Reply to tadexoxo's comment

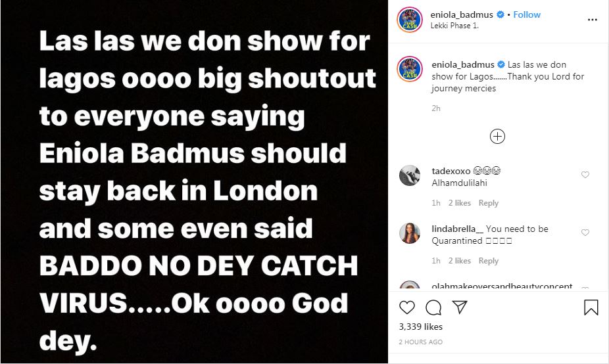[488, 203]
